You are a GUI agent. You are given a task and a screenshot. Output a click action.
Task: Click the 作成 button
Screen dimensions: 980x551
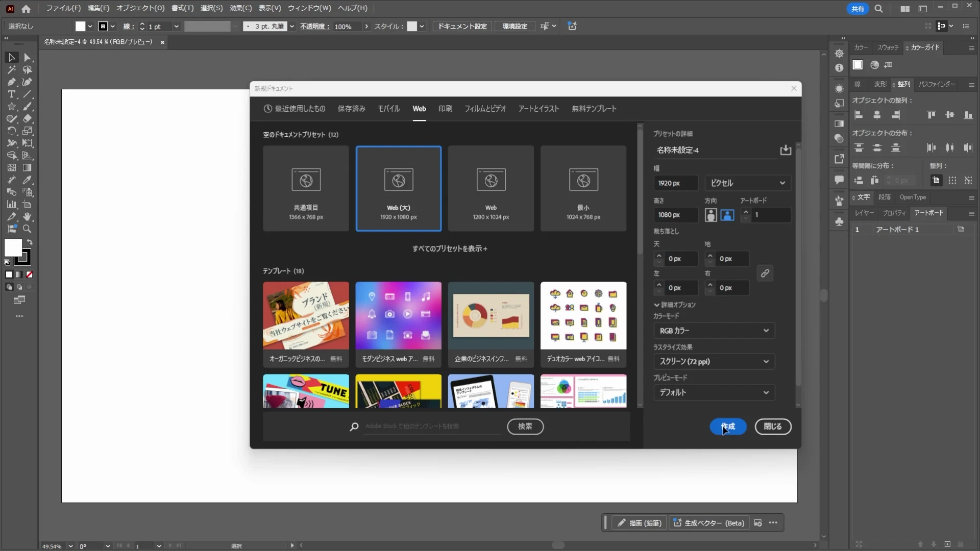pos(728,427)
